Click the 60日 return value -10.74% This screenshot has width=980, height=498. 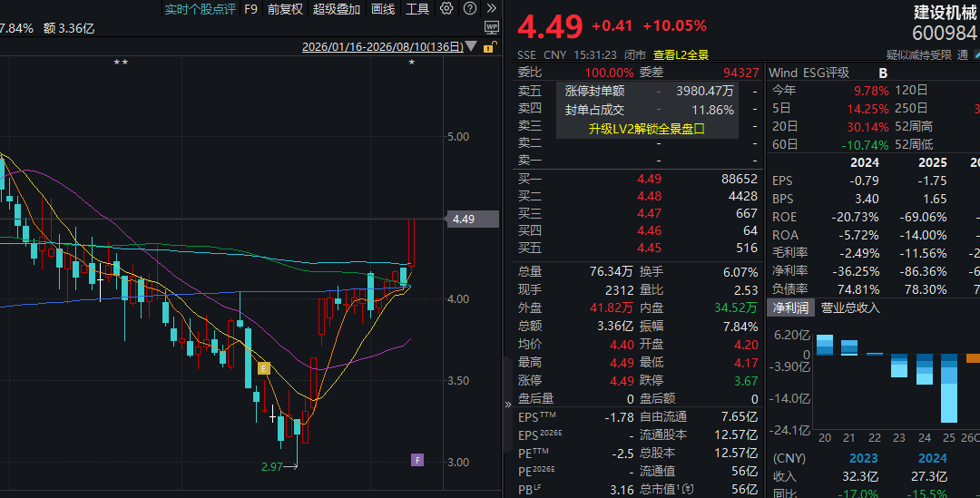865,145
